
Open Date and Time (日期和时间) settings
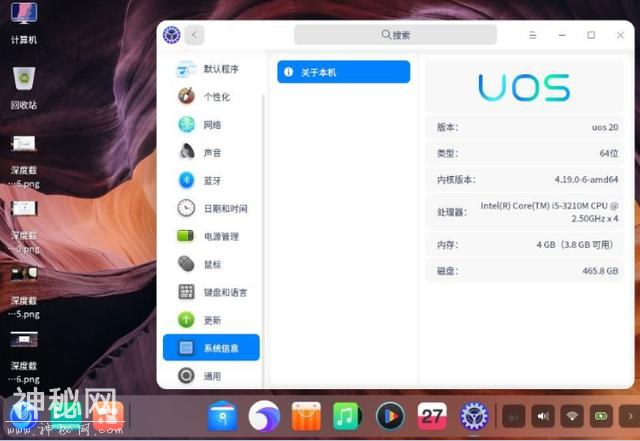pos(211,209)
